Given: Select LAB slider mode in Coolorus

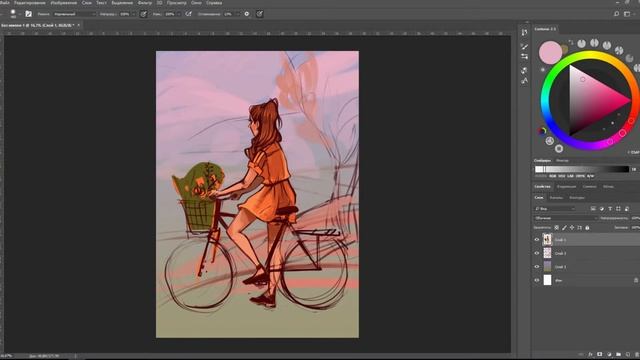Looking at the screenshot, I should pyautogui.click(x=570, y=176).
